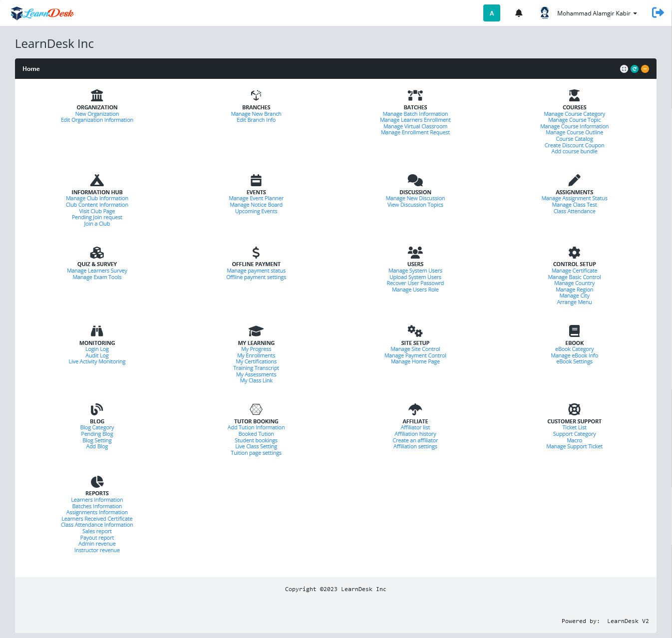Open Create Discount Coupon link

tap(575, 145)
